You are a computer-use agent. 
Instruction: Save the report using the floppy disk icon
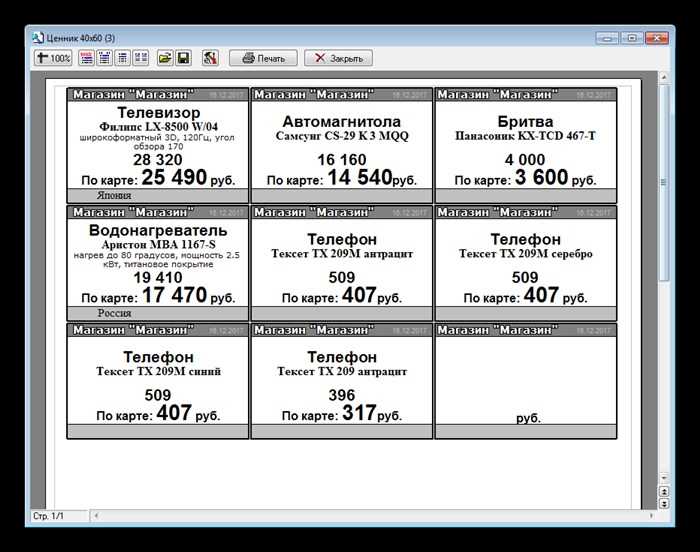183,58
